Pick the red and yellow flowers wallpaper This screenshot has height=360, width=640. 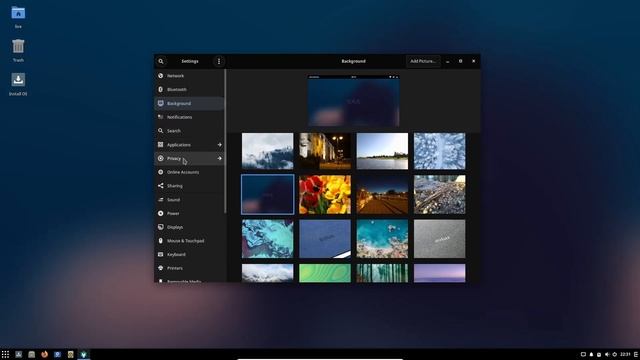[x=325, y=195]
